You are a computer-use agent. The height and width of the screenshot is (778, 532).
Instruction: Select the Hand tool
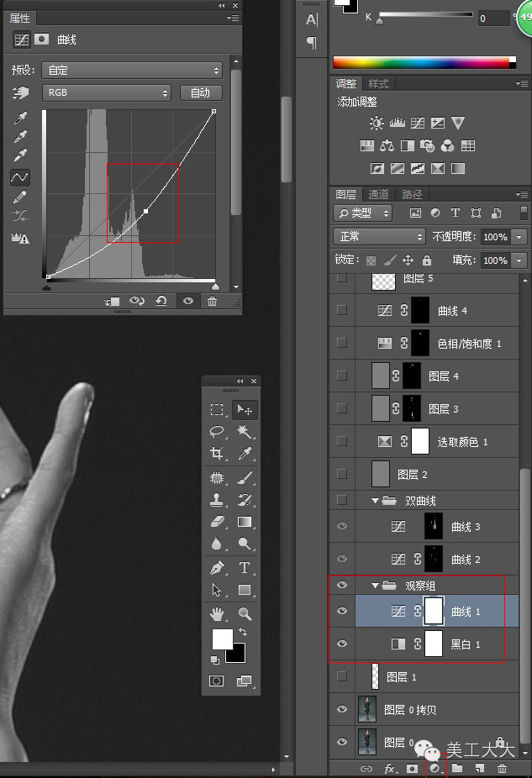(x=216, y=614)
